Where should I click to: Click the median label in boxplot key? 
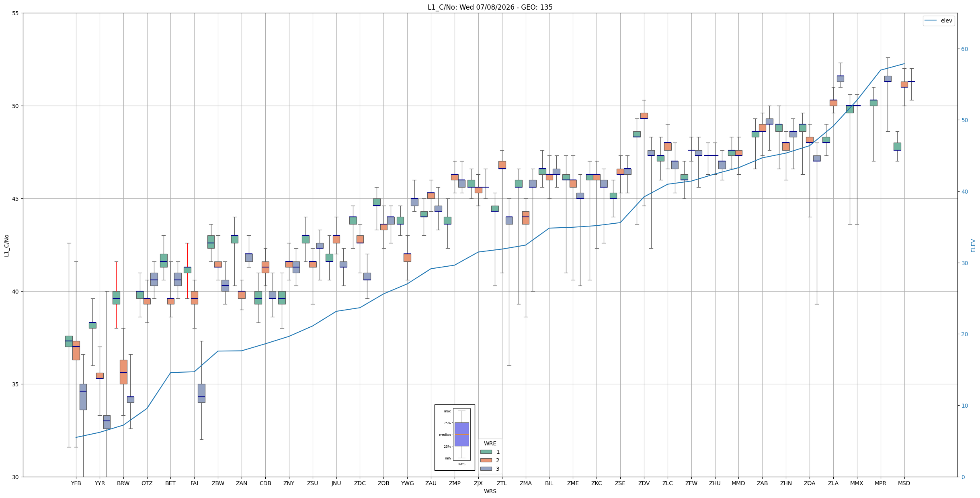[445, 435]
